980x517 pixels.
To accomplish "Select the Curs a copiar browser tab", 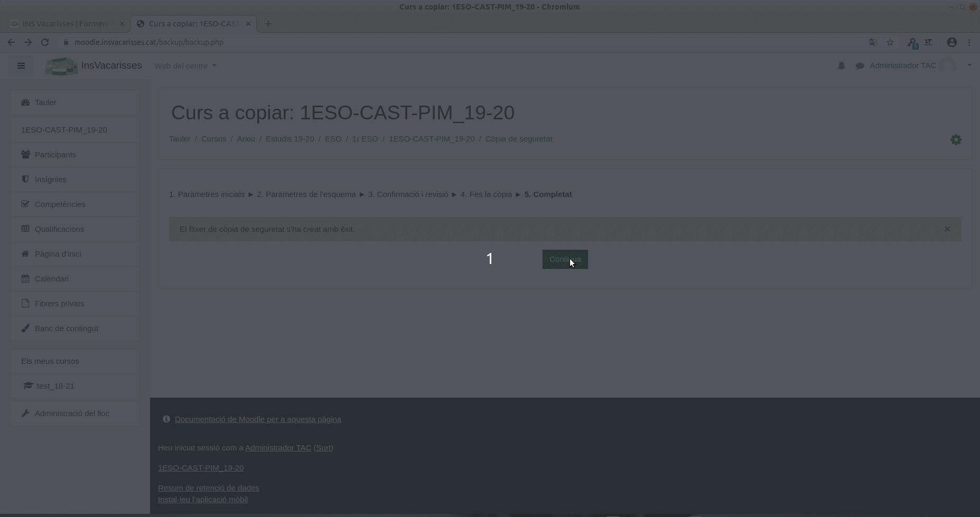I will [x=193, y=24].
